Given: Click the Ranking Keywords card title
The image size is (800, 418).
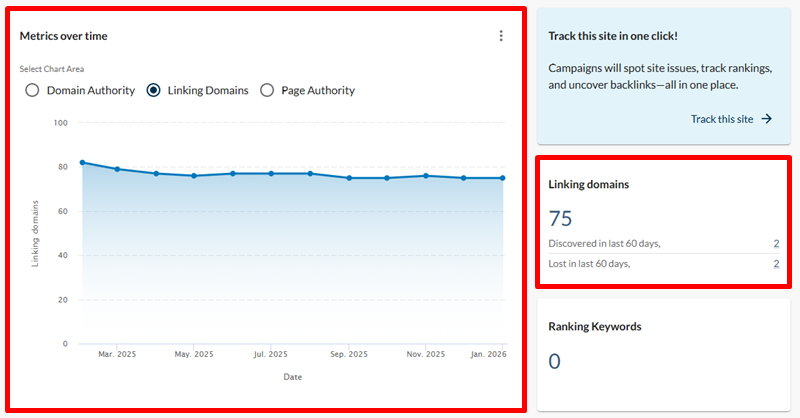Looking at the screenshot, I should [x=594, y=326].
